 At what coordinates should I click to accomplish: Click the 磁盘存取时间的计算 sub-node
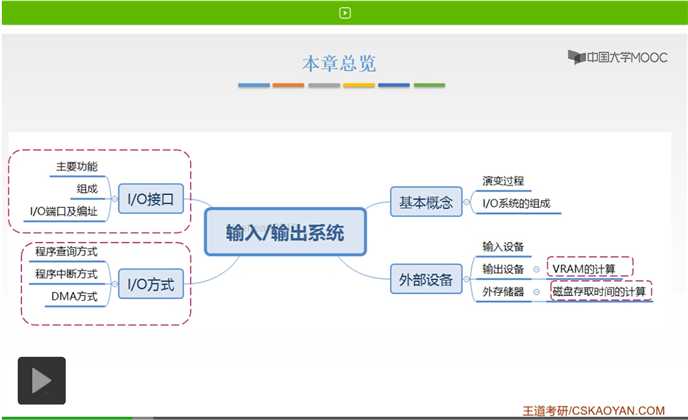coord(601,291)
